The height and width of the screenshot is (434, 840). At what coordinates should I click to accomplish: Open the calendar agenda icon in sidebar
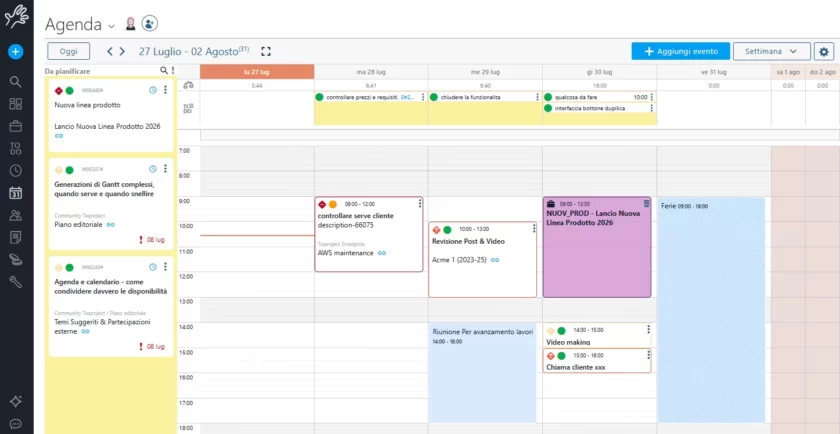pyautogui.click(x=16, y=192)
